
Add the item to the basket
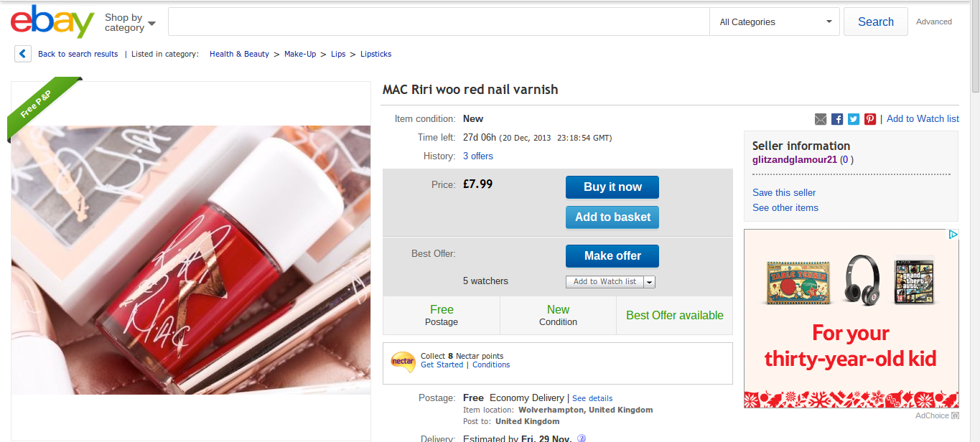tap(612, 217)
